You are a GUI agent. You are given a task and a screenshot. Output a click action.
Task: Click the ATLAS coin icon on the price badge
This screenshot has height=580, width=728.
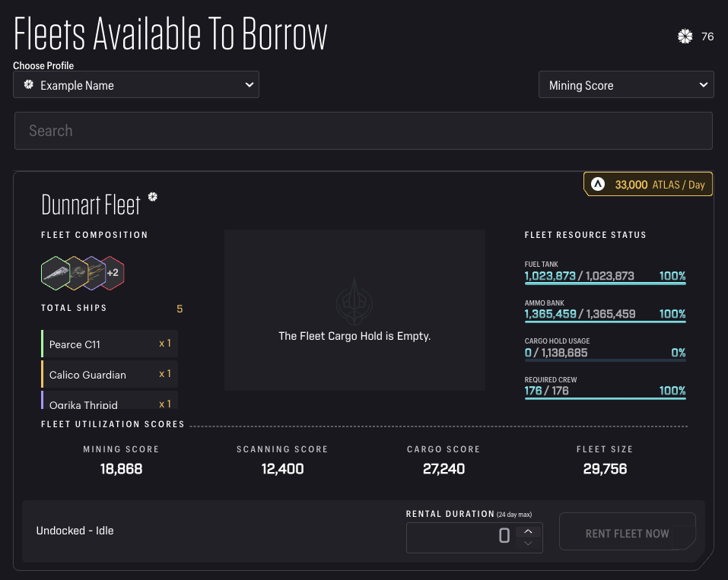pyautogui.click(x=598, y=183)
